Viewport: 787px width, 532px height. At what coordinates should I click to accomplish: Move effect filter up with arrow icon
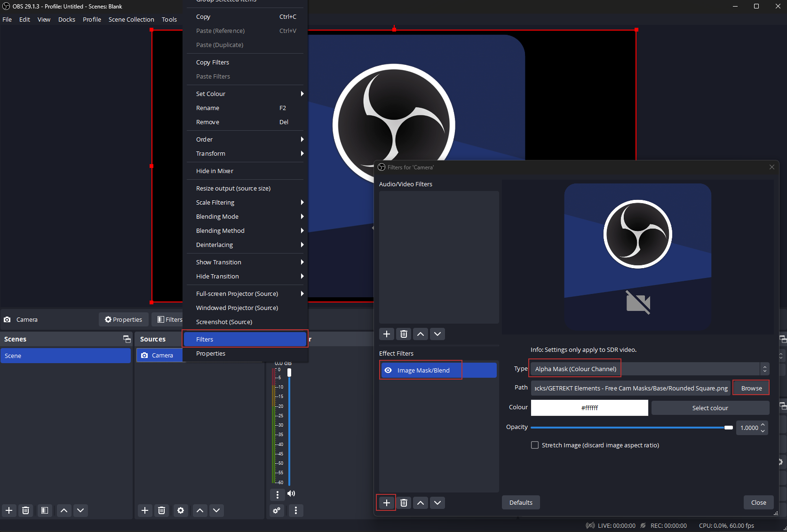point(421,503)
